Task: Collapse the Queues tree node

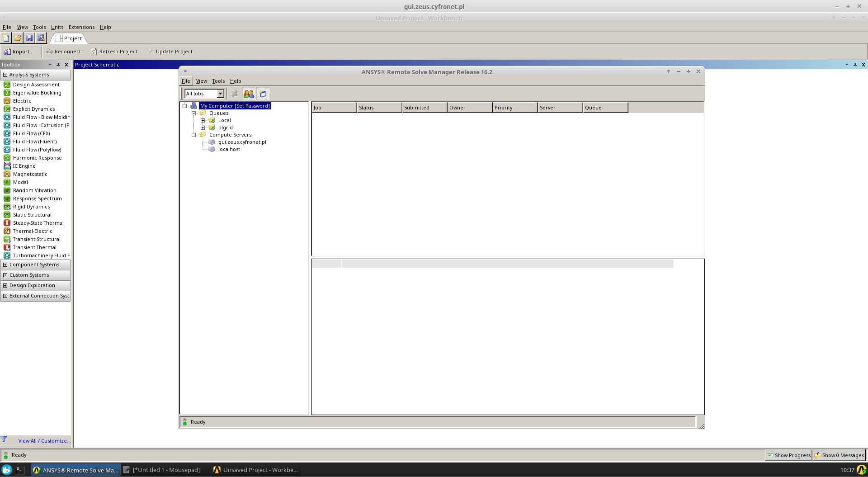Action: pos(193,113)
